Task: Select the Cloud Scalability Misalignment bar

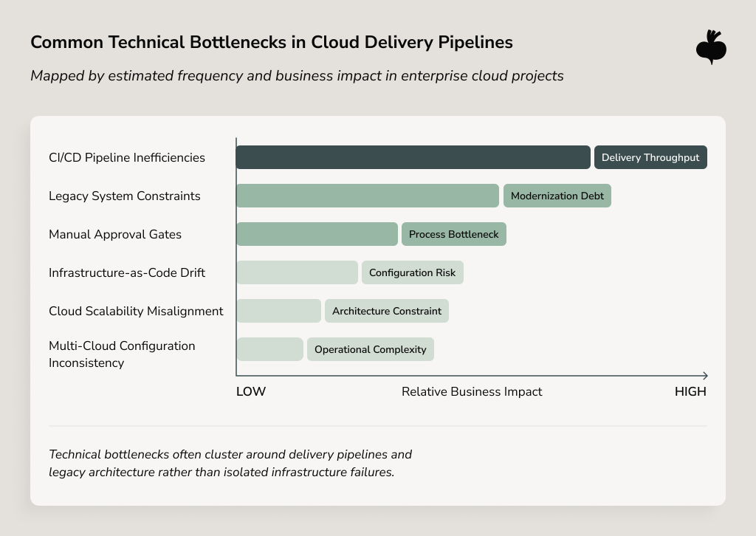Action: point(278,311)
